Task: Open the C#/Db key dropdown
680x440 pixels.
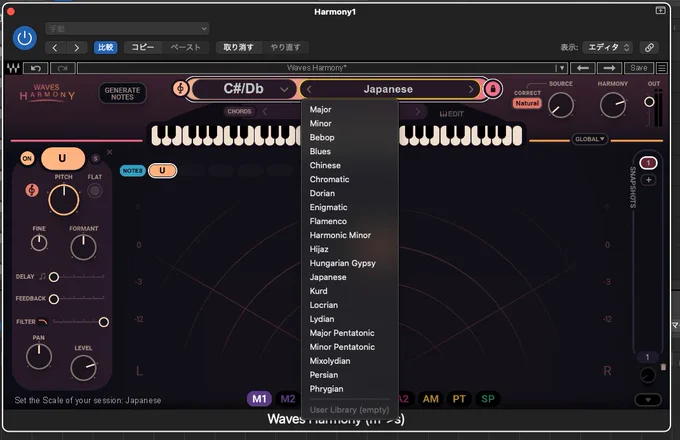Action: [244, 89]
